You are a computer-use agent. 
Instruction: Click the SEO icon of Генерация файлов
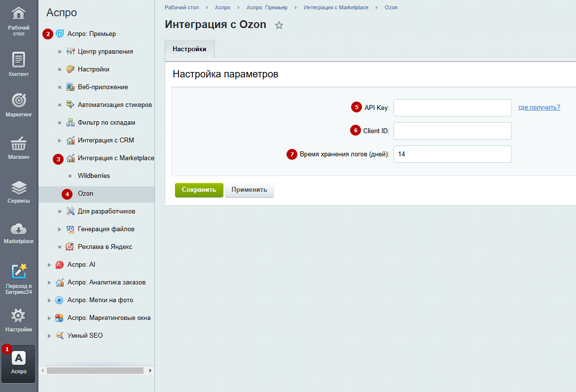click(x=71, y=229)
